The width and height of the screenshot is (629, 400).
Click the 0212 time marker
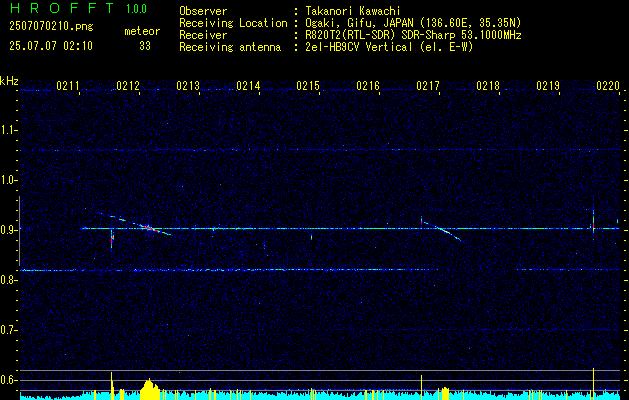click(x=128, y=85)
